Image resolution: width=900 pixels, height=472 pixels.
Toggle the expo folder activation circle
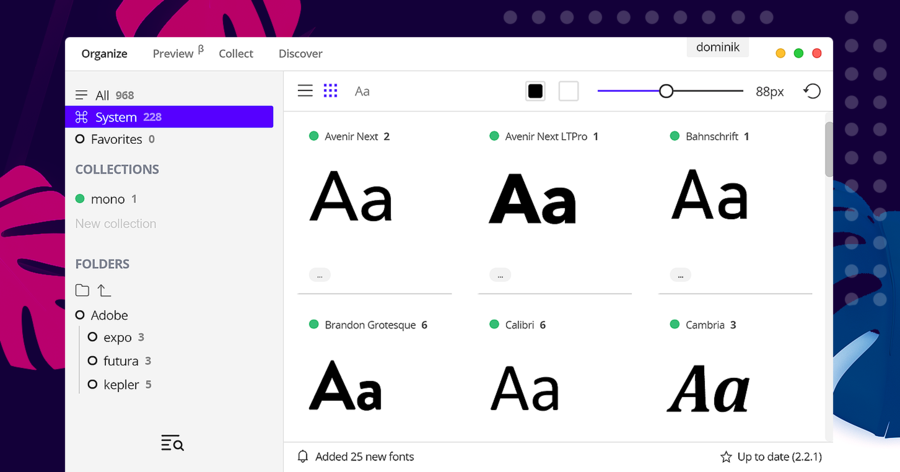point(92,337)
